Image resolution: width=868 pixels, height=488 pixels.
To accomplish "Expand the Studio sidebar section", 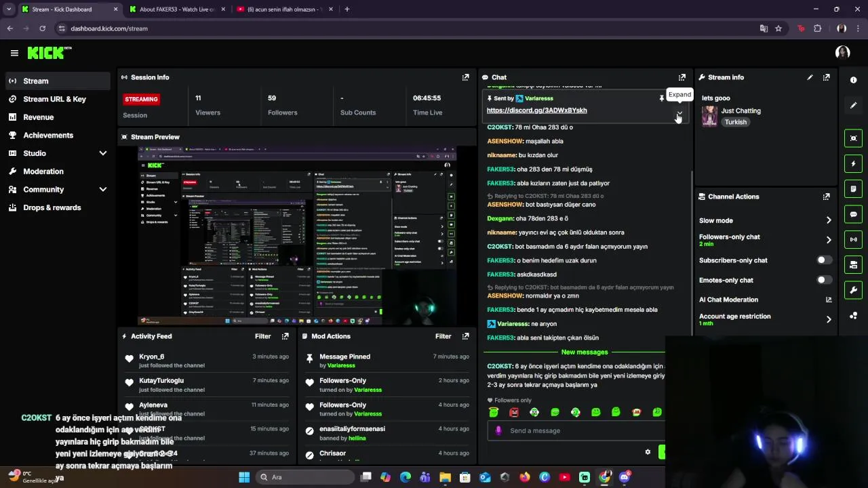I will coord(103,153).
